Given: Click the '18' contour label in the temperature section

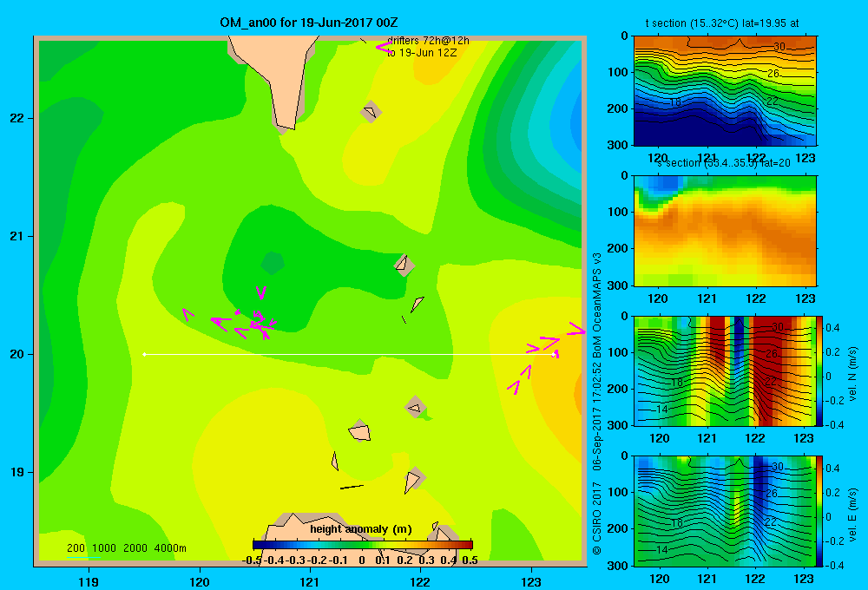Looking at the screenshot, I should (x=675, y=102).
